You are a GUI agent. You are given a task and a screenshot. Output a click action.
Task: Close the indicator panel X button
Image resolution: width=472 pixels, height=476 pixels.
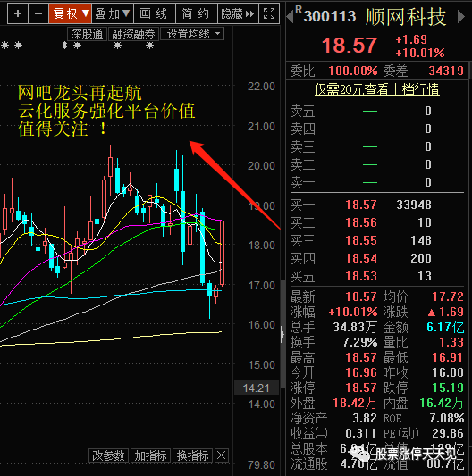pyautogui.click(x=222, y=455)
